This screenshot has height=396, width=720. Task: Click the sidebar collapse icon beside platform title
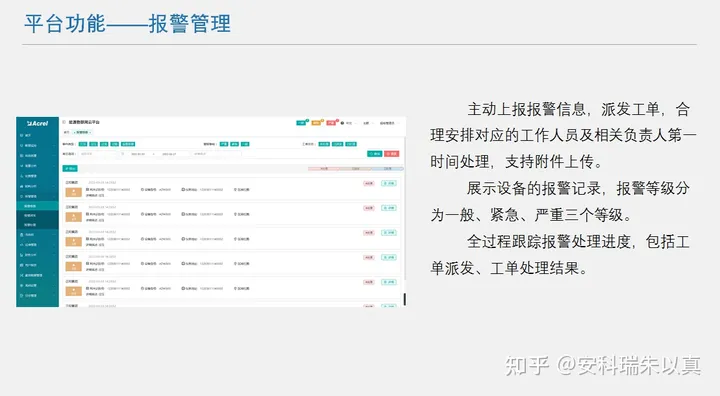click(x=64, y=122)
